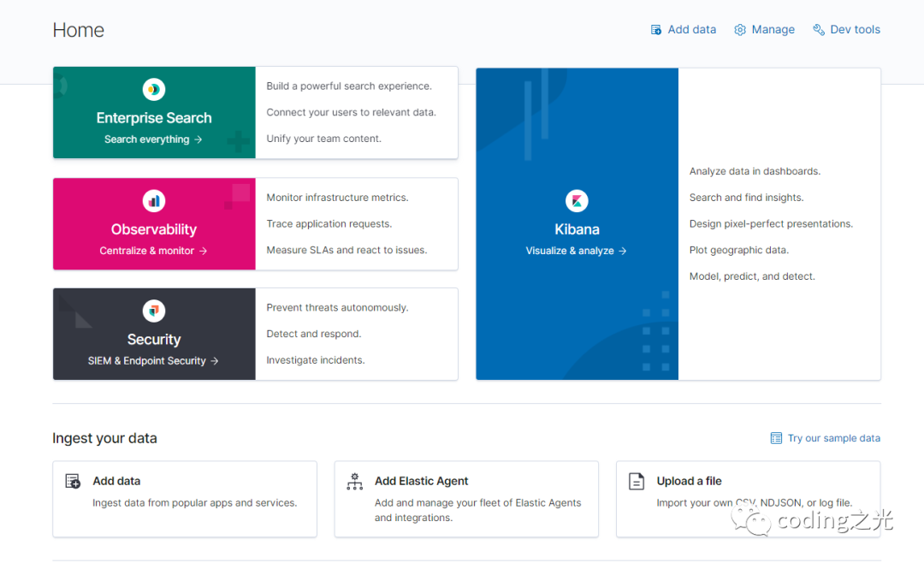Click 'Model, predict, and detect.' text
The image size is (924, 563).
point(753,276)
